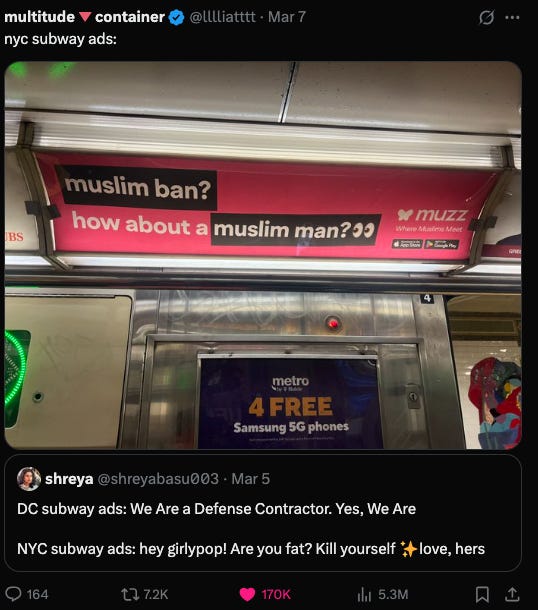Image resolution: width=538 pixels, height=610 pixels.
Task: Bookmark this tweet with the bookmark icon
Action: coord(482,594)
